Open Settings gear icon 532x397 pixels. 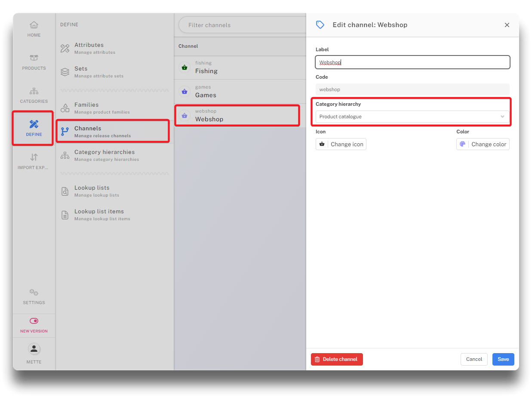[34, 292]
